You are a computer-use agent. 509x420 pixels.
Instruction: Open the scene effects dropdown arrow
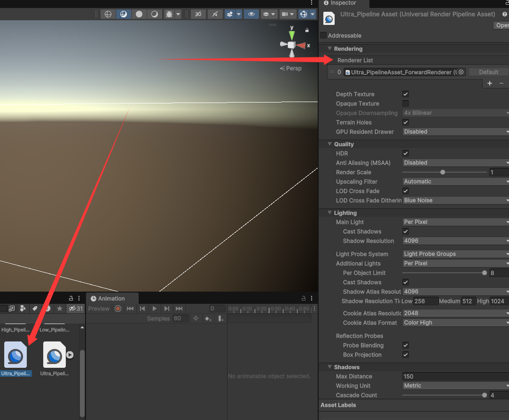point(239,14)
